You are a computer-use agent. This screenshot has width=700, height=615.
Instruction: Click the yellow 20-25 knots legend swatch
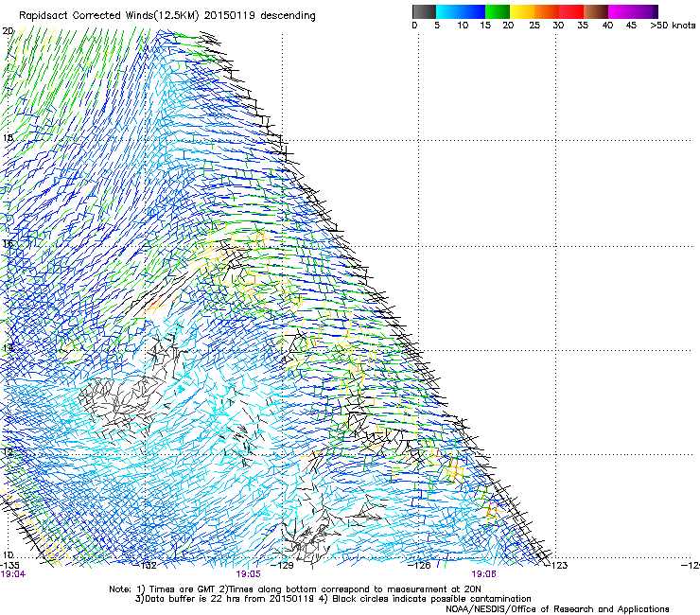[522, 11]
